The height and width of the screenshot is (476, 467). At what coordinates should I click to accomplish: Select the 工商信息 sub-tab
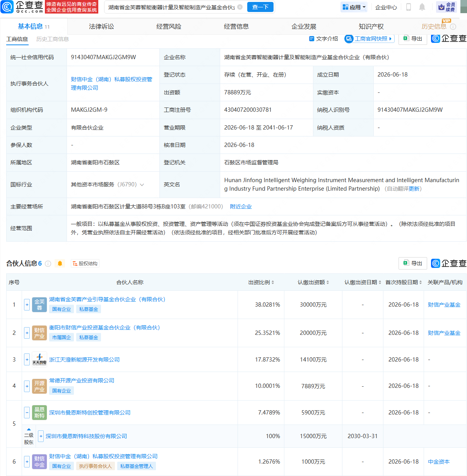point(17,39)
